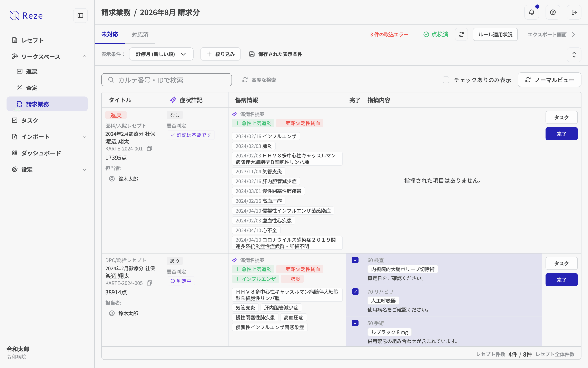The height and width of the screenshot is (368, 588).
Task: Click the ＋急性上気道炎 suggestion in first row
Action: click(x=253, y=123)
